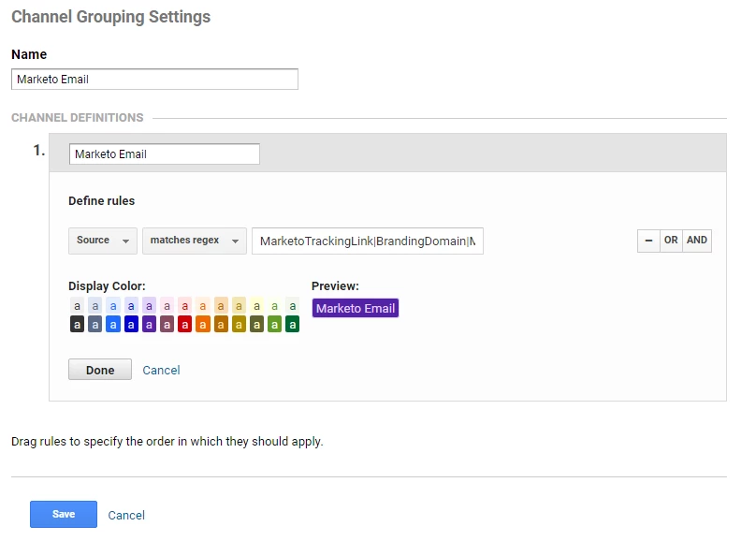Click the Marketo Email preview label
This screenshot has width=756, height=541.
point(356,308)
